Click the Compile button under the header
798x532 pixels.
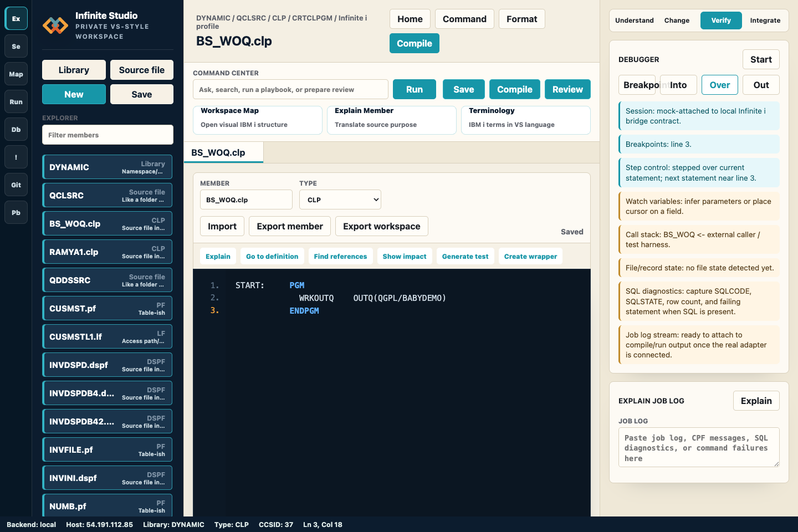[415, 43]
